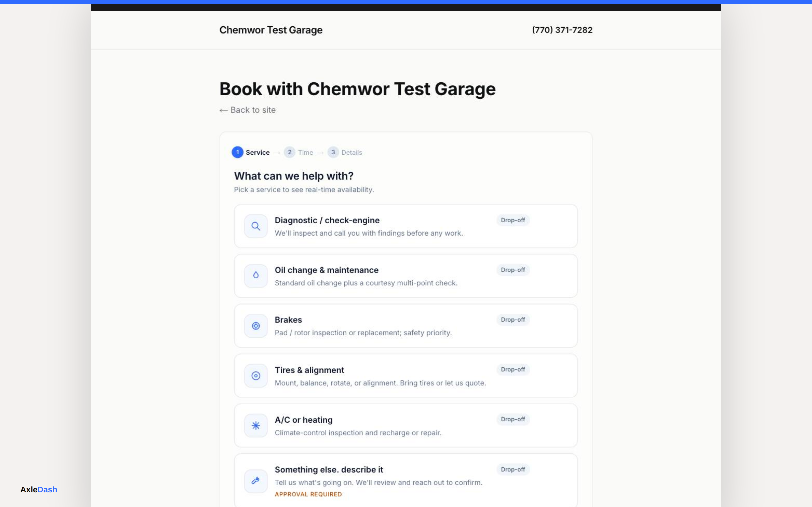The height and width of the screenshot is (507, 812).
Task: Call the (770) 371-7282 phone number
Action: tap(562, 30)
